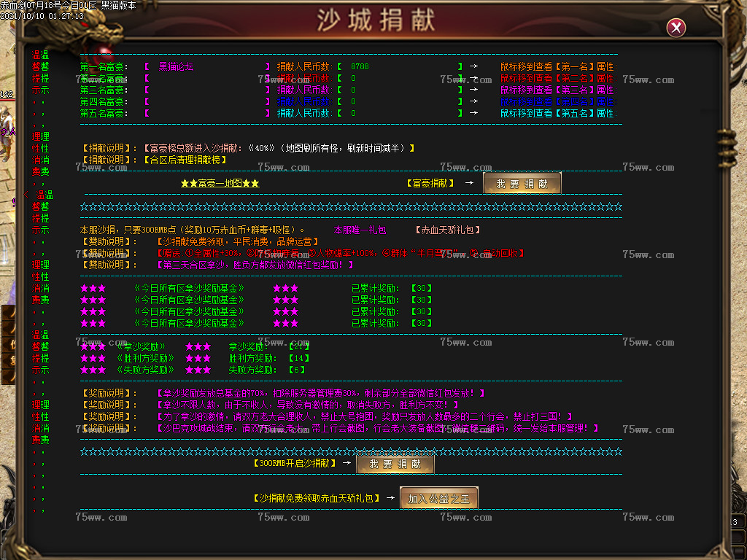Click 赤血天骄礼包 label
This screenshot has width=747, height=560.
[x=447, y=230]
